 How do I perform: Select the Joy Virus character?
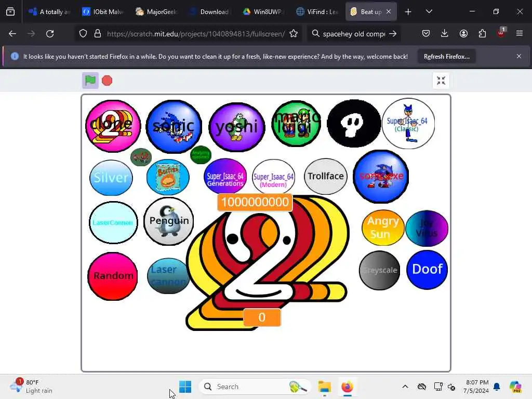[x=427, y=228]
